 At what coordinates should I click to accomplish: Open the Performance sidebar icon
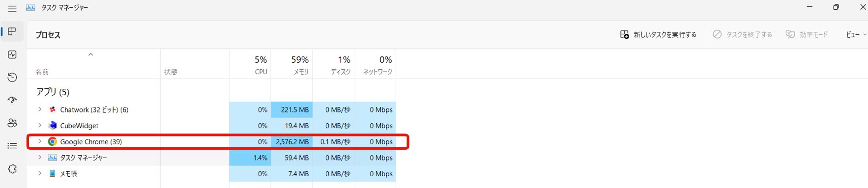12,54
